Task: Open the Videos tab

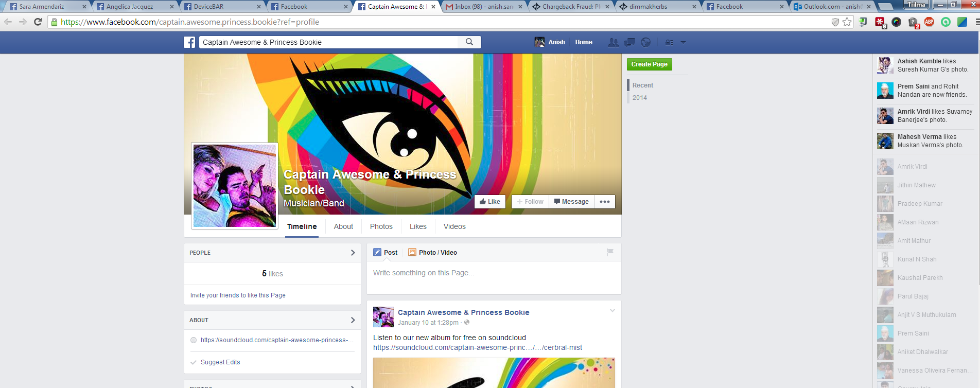Action: [454, 226]
